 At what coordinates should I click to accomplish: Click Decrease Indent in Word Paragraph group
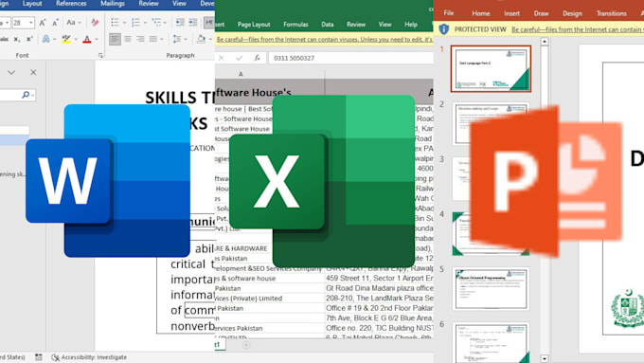[180, 23]
